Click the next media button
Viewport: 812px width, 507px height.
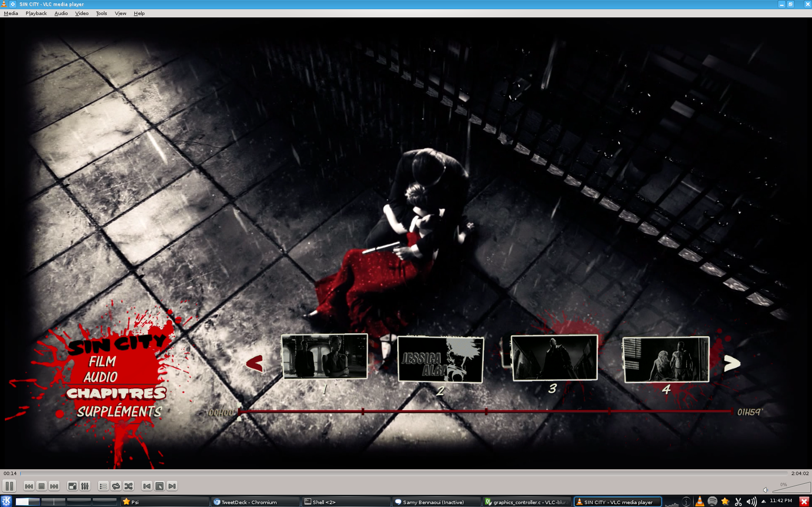point(54,486)
